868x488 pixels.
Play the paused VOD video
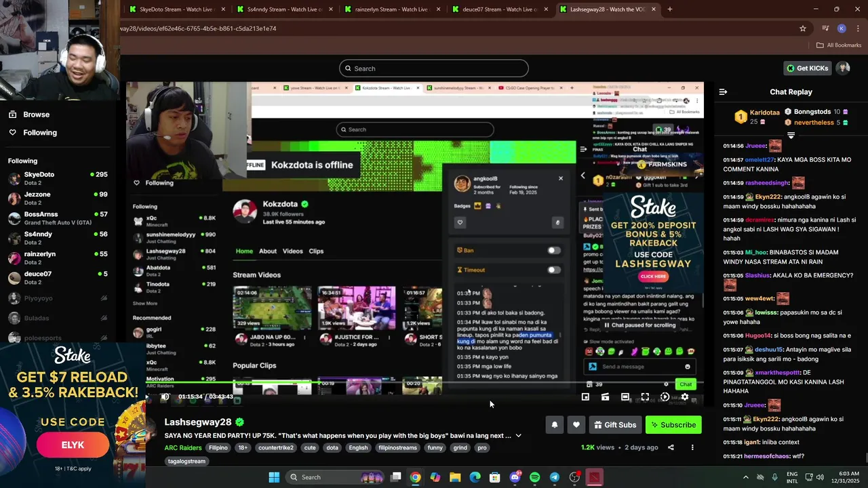(148, 397)
